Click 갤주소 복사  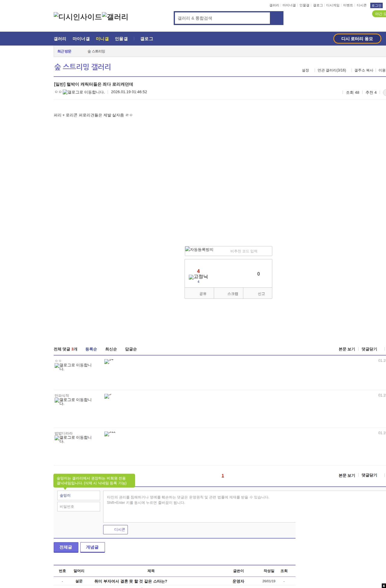click(x=364, y=70)
